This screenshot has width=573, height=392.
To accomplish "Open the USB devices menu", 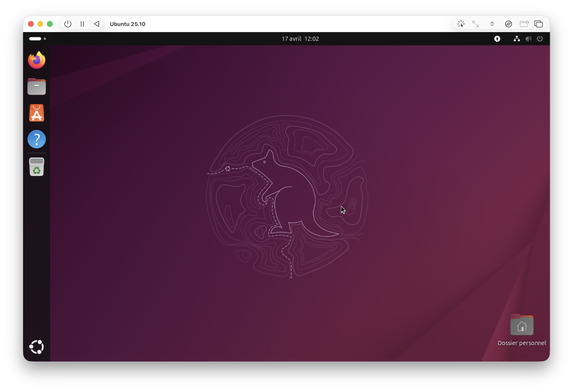I will click(x=492, y=24).
